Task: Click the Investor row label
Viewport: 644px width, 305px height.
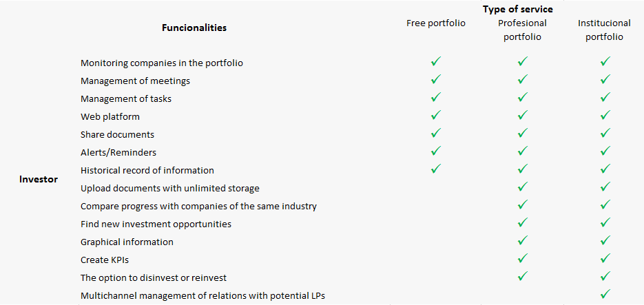Action: coord(39,179)
